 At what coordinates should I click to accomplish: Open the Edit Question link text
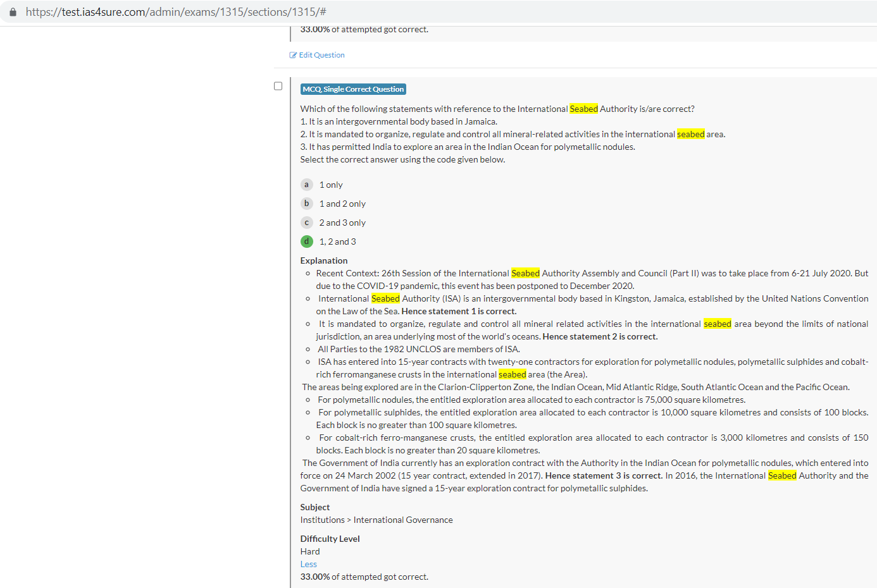(x=321, y=55)
